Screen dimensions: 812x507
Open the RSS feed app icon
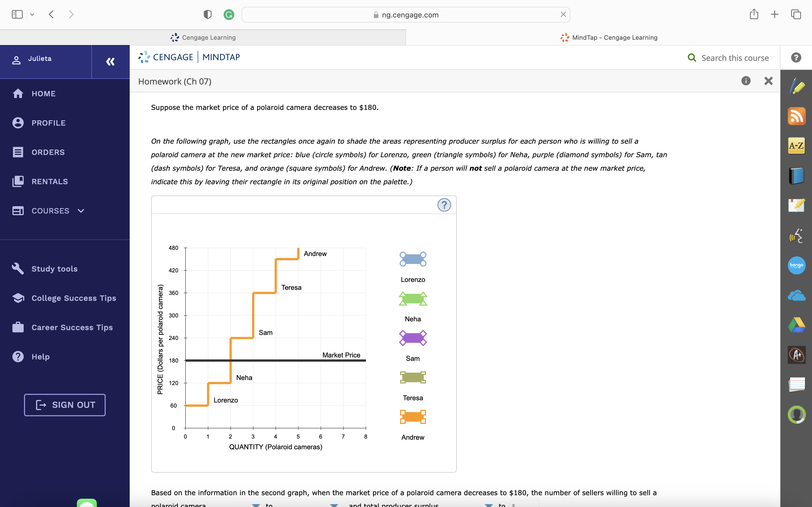click(x=796, y=116)
